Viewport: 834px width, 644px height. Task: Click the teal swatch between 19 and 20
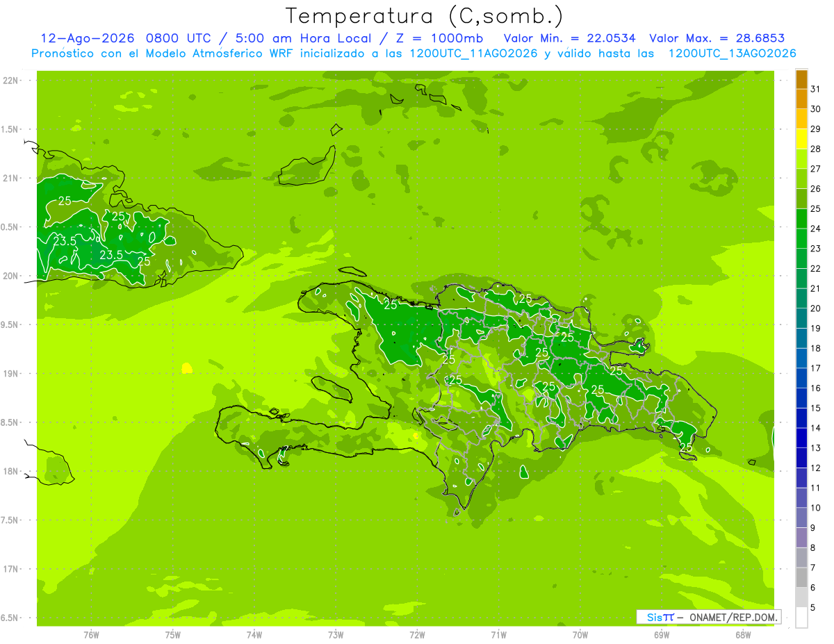tap(801, 318)
